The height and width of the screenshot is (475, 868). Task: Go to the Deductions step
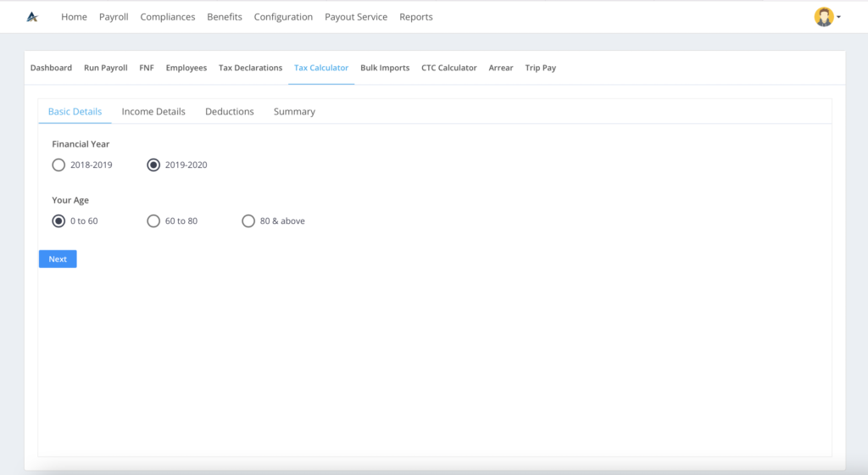click(x=229, y=111)
